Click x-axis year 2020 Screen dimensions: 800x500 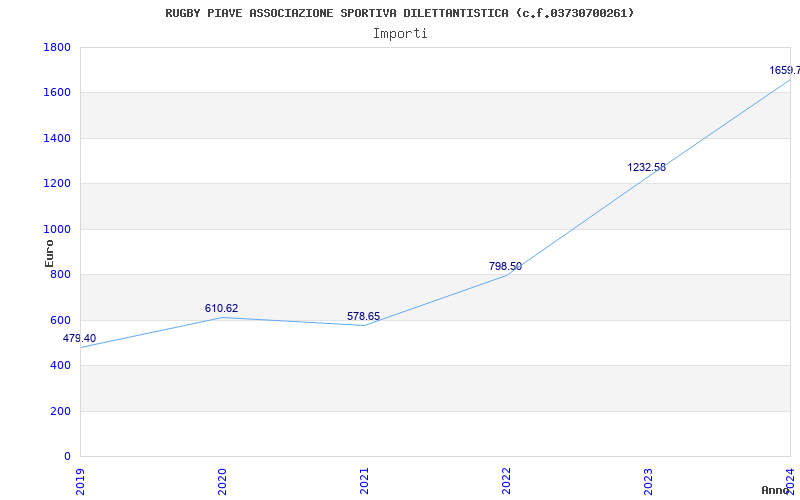[x=222, y=482]
